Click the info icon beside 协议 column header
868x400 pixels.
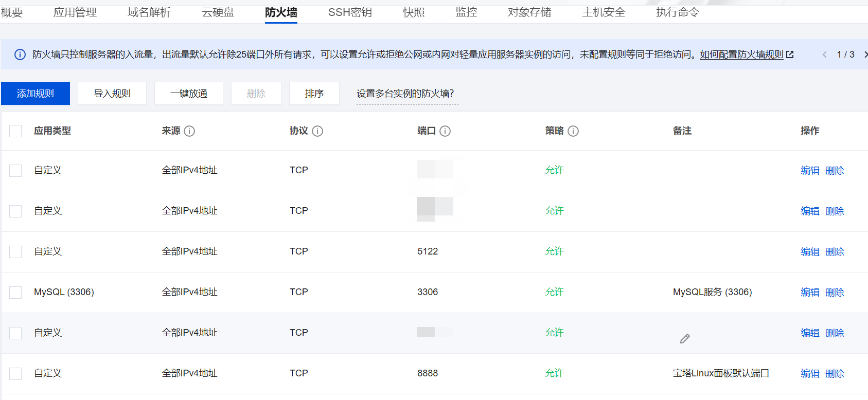[317, 131]
